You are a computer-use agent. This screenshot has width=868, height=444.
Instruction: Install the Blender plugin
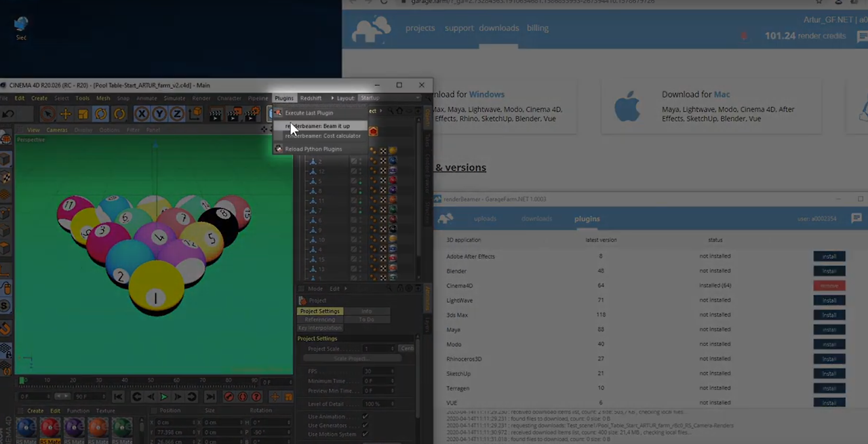pos(829,271)
